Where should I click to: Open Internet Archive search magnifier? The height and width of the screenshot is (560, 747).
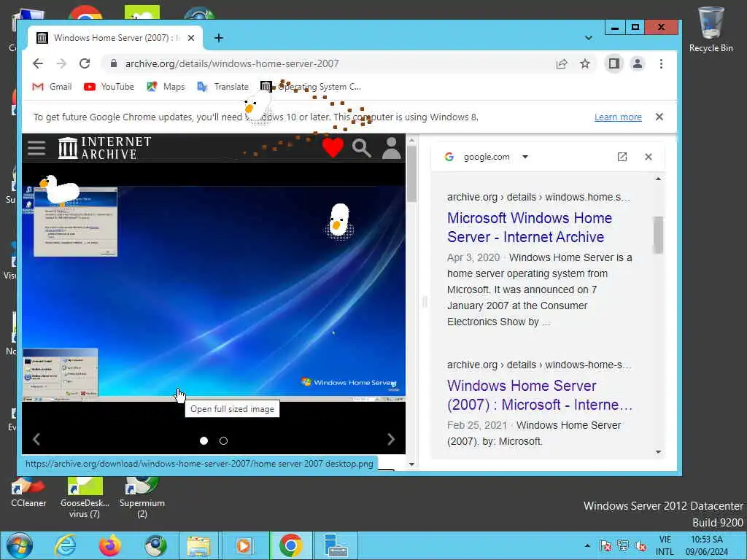(x=362, y=147)
